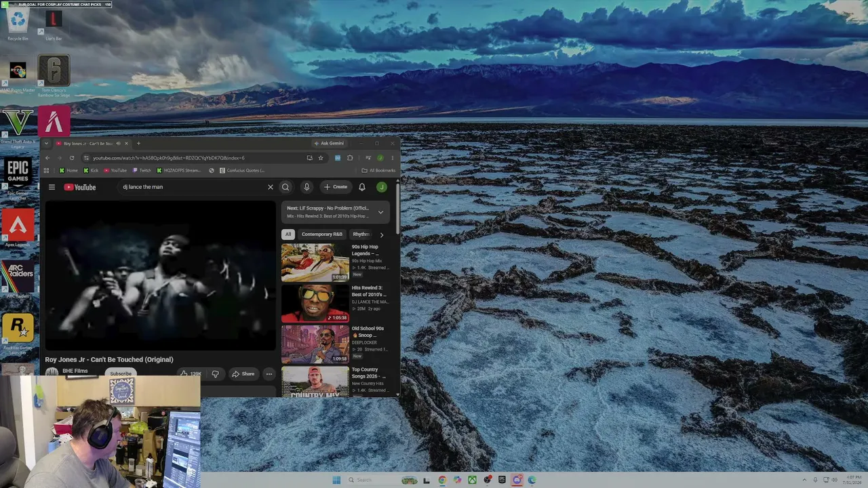Screen dimensions: 868x488
Task: Click the Chrome address bar URL
Action: pyautogui.click(x=169, y=158)
